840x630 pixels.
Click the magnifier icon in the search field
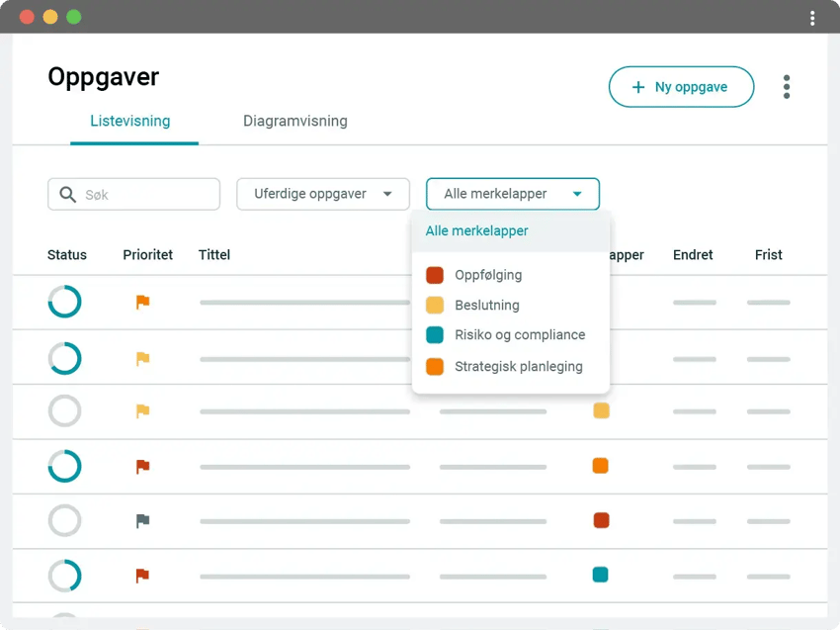coord(68,195)
